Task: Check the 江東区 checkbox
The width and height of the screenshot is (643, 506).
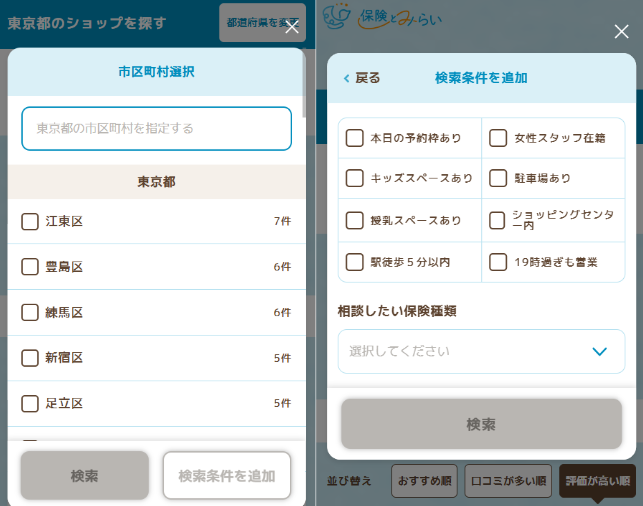Action: (30, 221)
